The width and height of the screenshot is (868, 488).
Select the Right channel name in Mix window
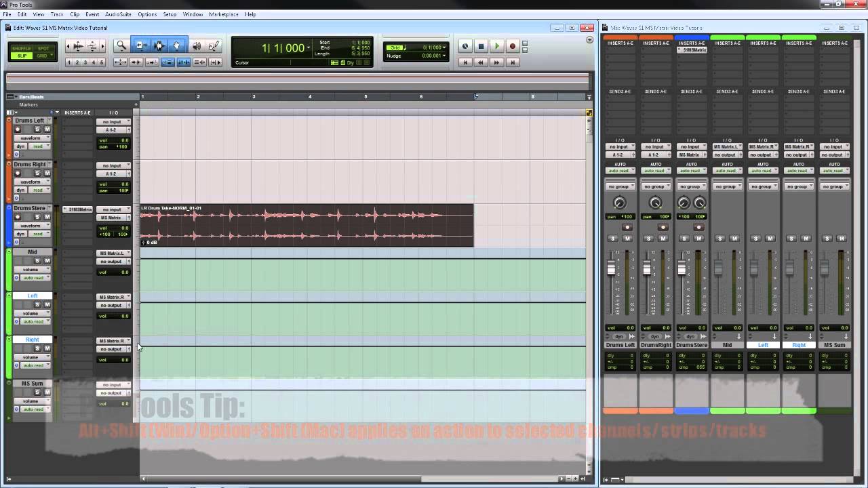coord(799,345)
